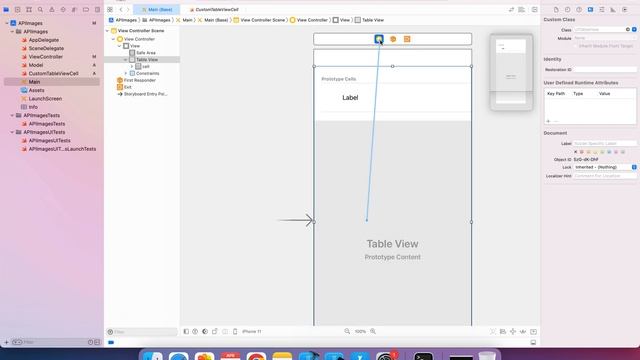The image size is (640, 360).
Task: Open the File inspector
Action: pyautogui.click(x=556, y=9)
